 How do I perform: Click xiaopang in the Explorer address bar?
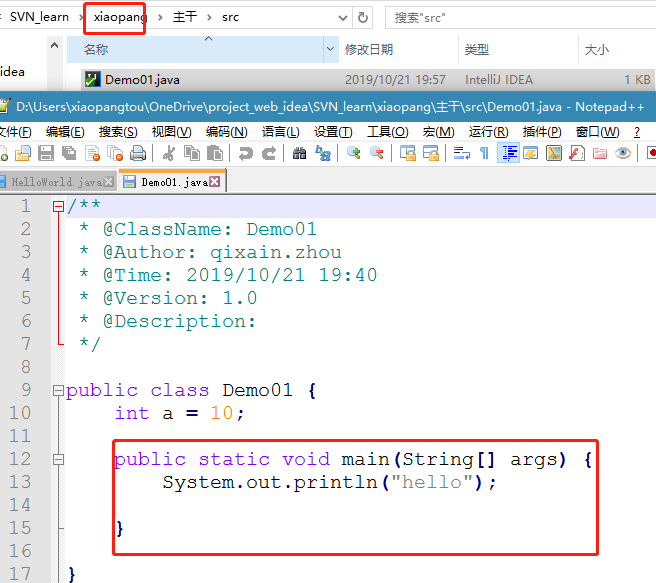(x=120, y=17)
